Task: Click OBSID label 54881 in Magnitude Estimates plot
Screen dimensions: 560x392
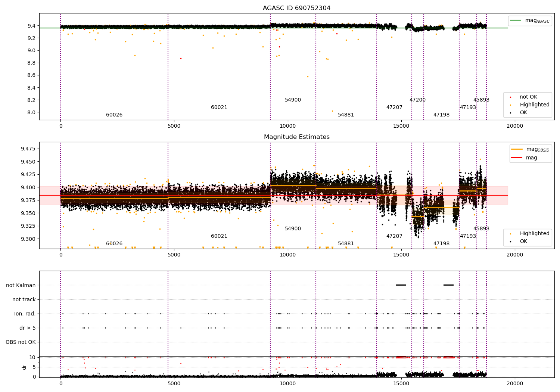Action: tap(346, 244)
